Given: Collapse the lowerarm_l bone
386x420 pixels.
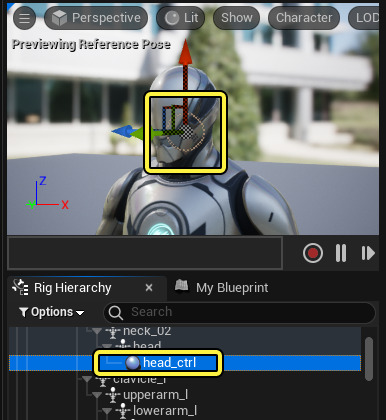Looking at the screenshot, I should coord(107,411).
